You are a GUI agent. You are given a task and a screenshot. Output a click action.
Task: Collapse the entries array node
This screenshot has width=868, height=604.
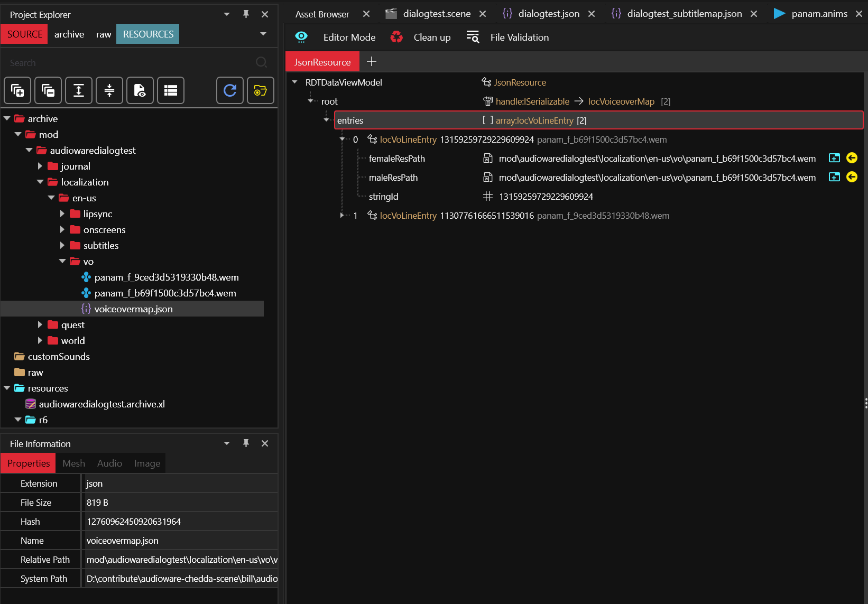coord(326,120)
